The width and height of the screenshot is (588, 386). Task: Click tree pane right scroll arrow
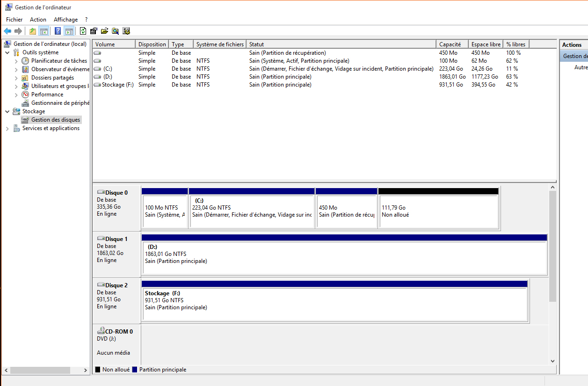point(86,370)
